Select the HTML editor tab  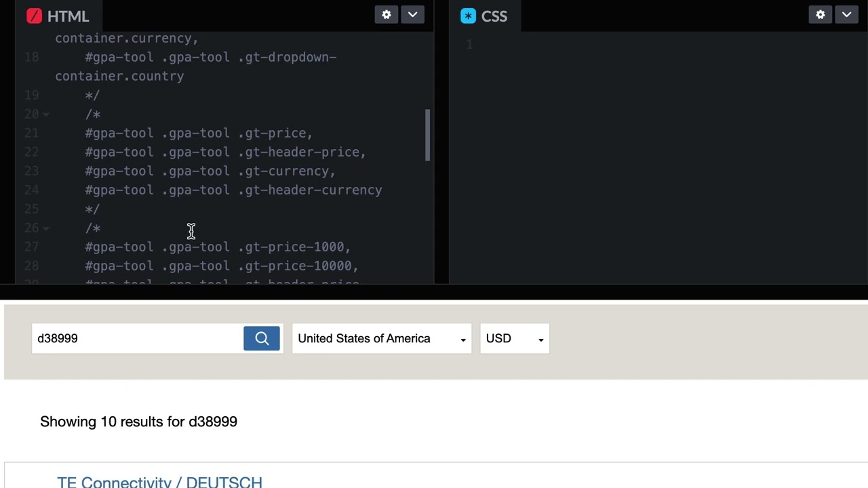tap(58, 16)
